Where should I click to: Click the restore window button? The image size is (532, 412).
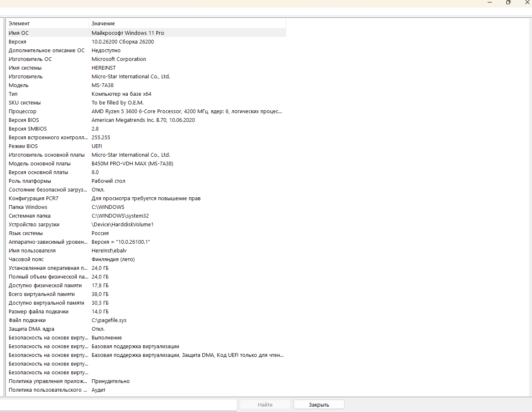pos(508,2)
